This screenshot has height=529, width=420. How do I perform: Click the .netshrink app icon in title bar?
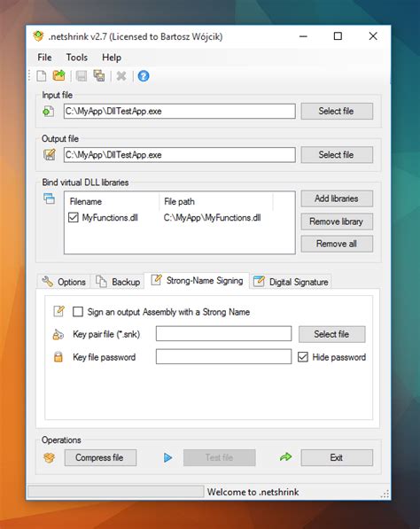pyautogui.click(x=38, y=36)
